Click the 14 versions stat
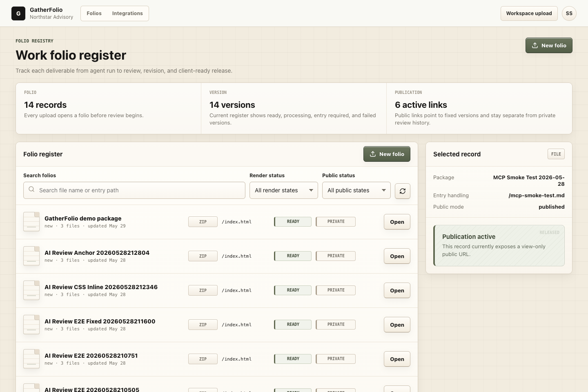This screenshot has width=588, height=392. click(232, 105)
